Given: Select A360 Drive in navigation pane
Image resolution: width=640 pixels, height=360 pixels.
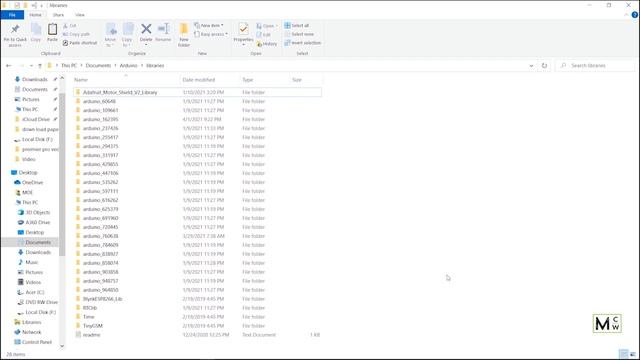Looking at the screenshot, I should pos(37,222).
